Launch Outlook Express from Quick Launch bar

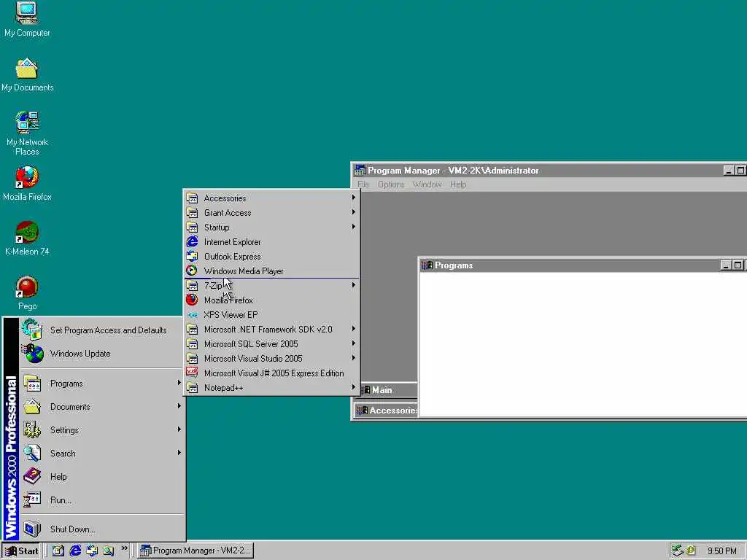coord(92,551)
